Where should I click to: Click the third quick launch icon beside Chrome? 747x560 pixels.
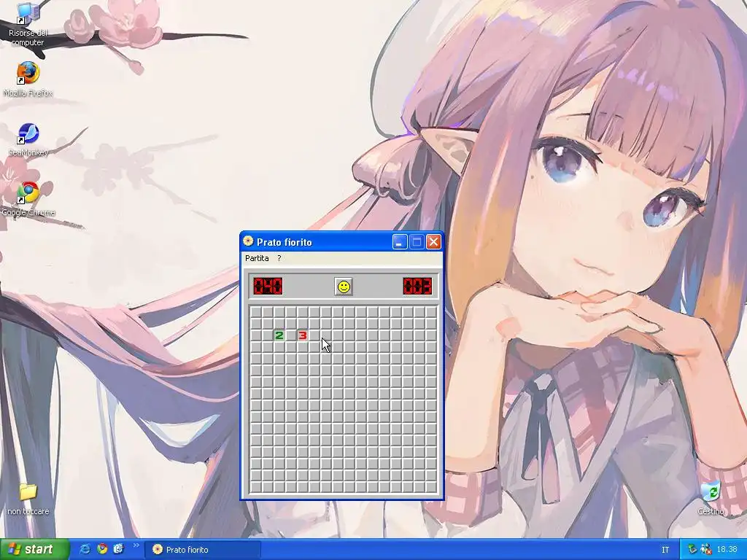[118, 549]
